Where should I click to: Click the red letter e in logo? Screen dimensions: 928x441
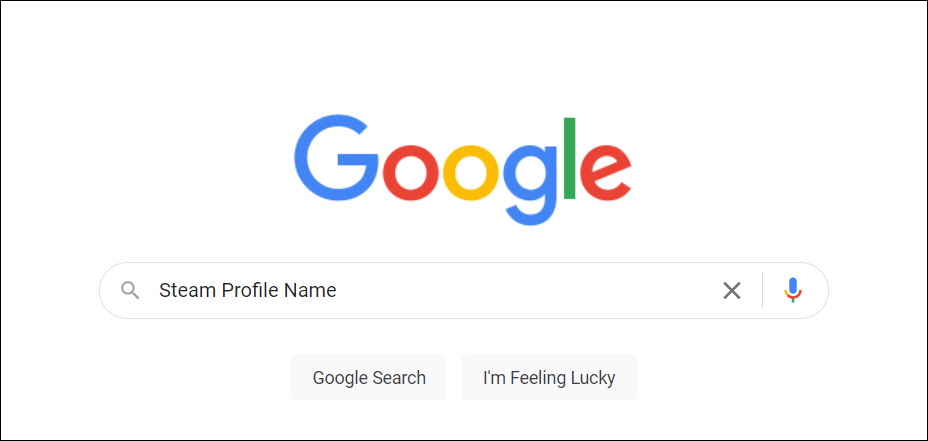[605, 173]
